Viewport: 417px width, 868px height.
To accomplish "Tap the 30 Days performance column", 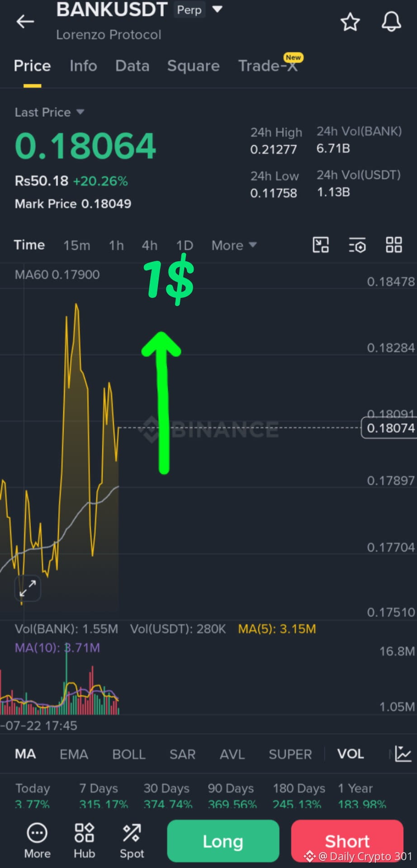I will (168, 795).
